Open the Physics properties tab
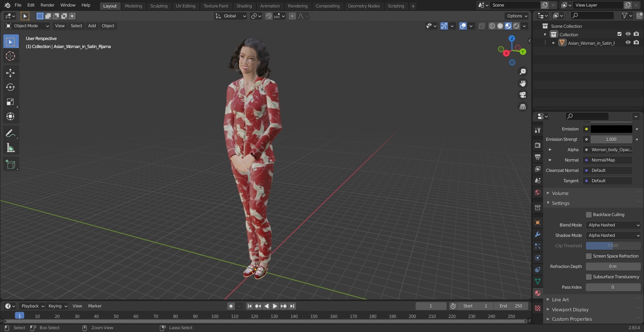Image resolution: width=644 pixels, height=332 pixels. click(x=537, y=258)
